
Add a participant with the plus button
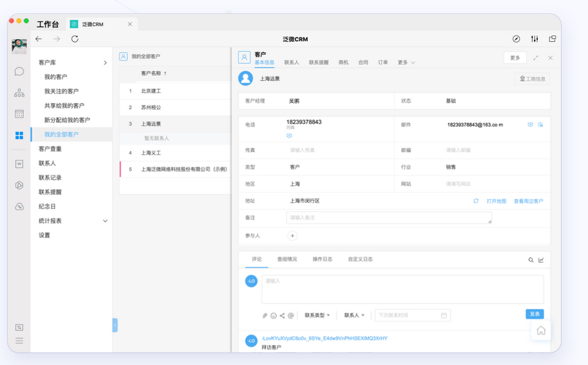click(x=292, y=236)
